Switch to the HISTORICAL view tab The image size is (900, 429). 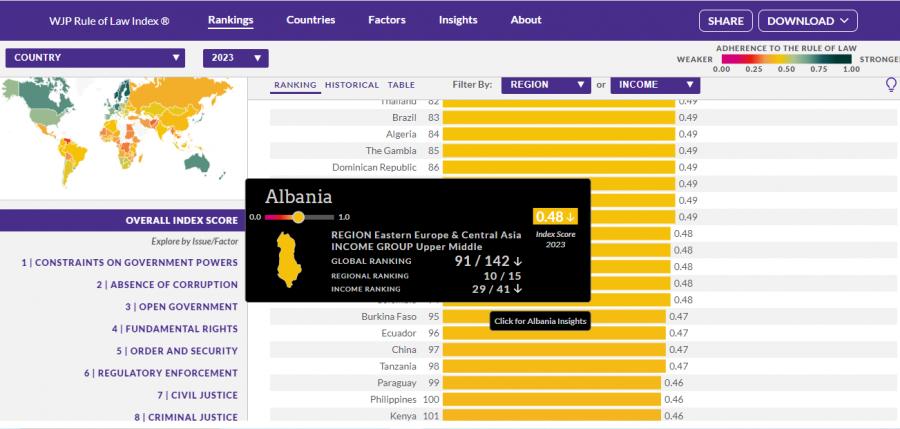pyautogui.click(x=352, y=85)
